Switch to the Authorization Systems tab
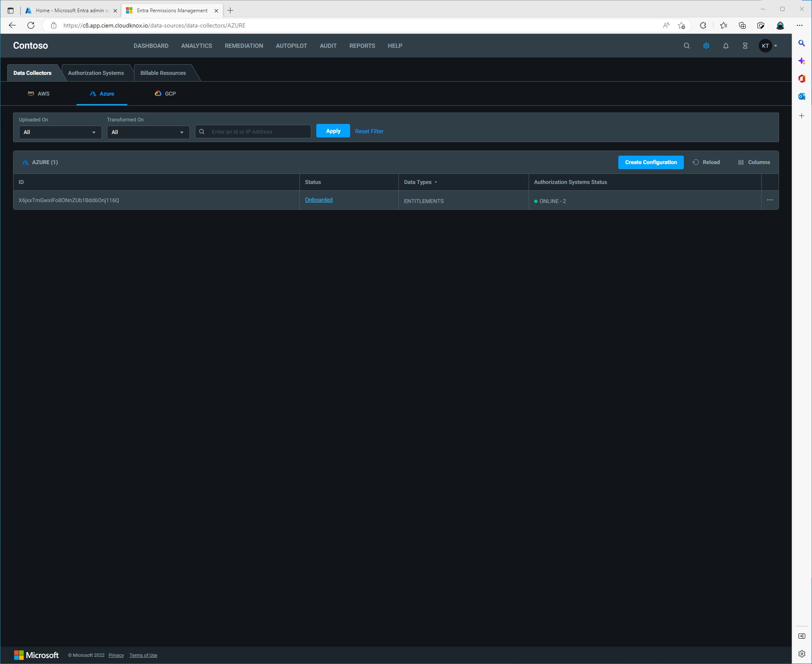The width and height of the screenshot is (812, 664). point(96,73)
